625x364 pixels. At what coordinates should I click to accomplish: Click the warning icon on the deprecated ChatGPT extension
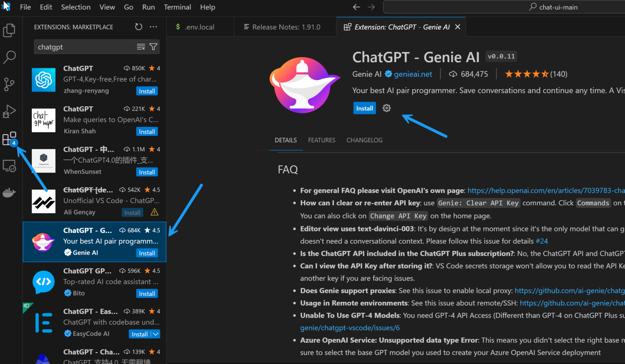click(154, 212)
